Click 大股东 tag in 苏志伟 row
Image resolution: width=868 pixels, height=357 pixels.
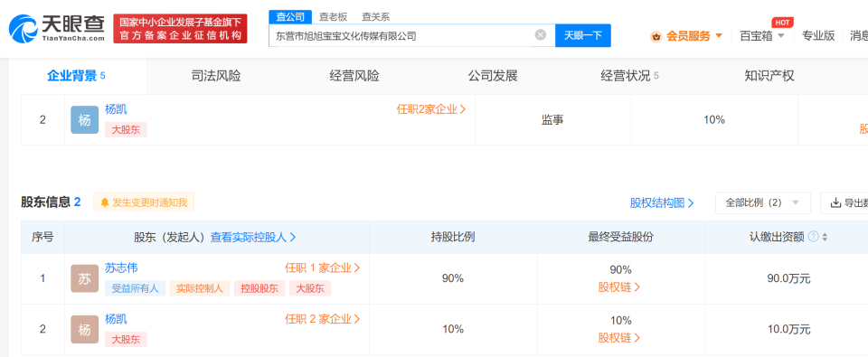pos(310,288)
